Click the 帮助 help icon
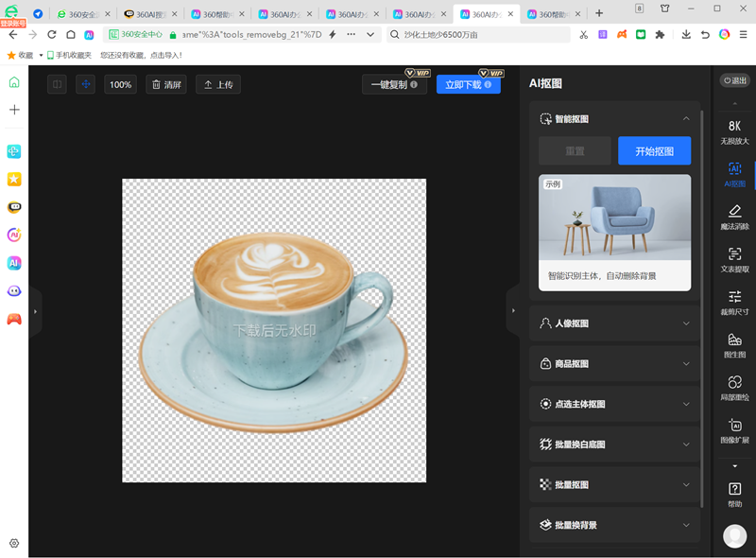 coord(734,494)
